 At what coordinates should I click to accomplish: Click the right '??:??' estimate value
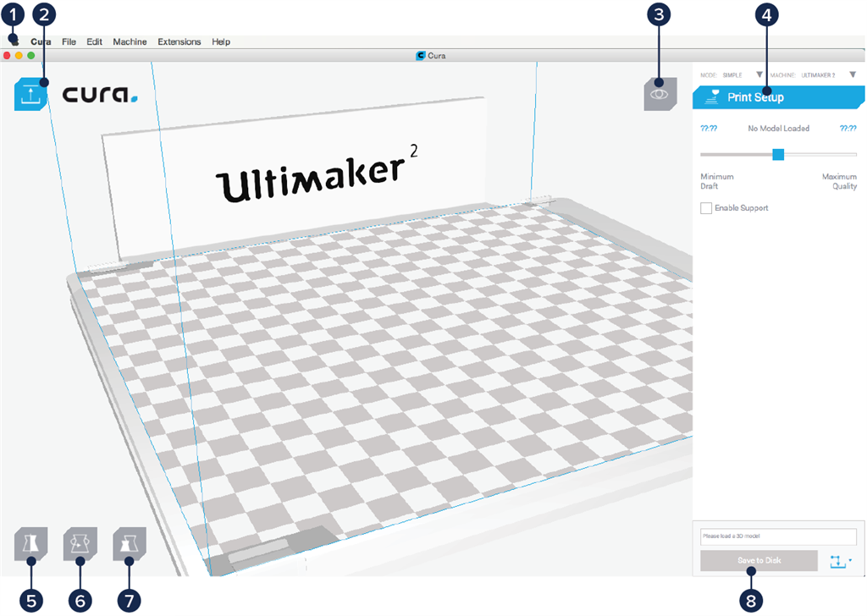coord(848,128)
